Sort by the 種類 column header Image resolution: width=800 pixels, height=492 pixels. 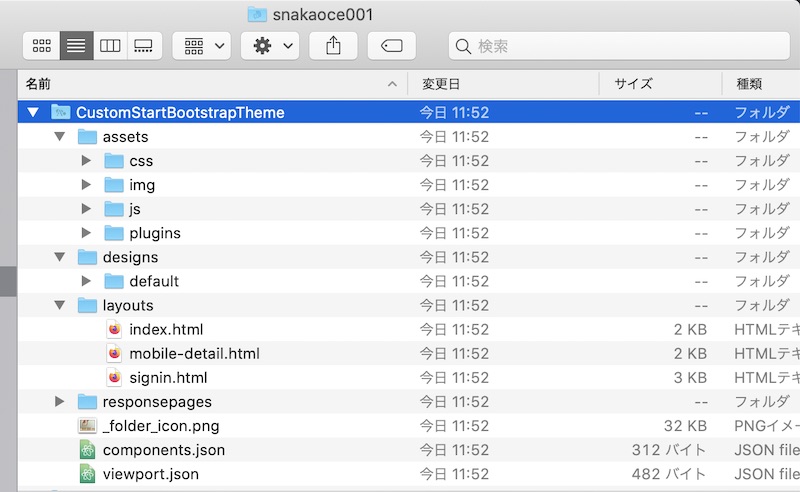coord(760,84)
